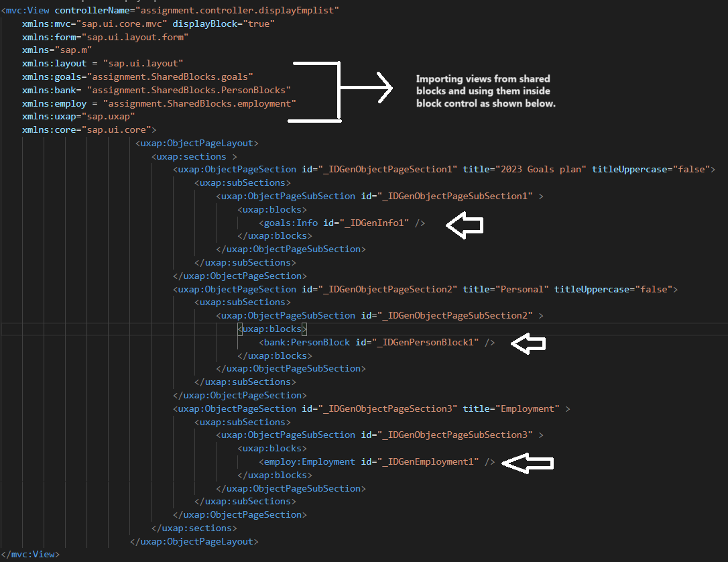Select the "_IDGenObjectPageSection3" id value
The image size is (728, 562).
[x=387, y=409]
